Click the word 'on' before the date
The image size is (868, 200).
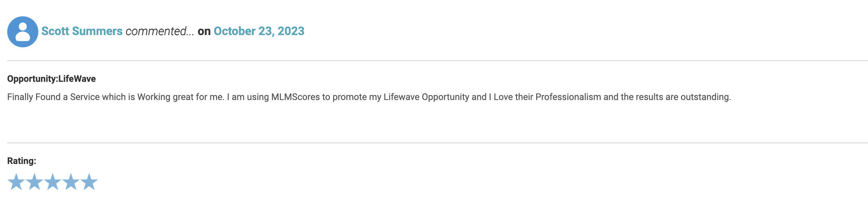point(204,31)
